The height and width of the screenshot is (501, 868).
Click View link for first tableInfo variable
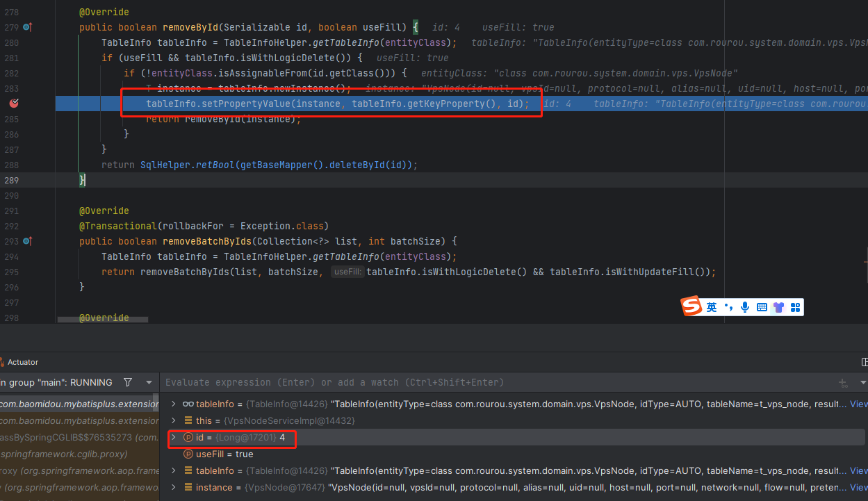(x=858, y=404)
